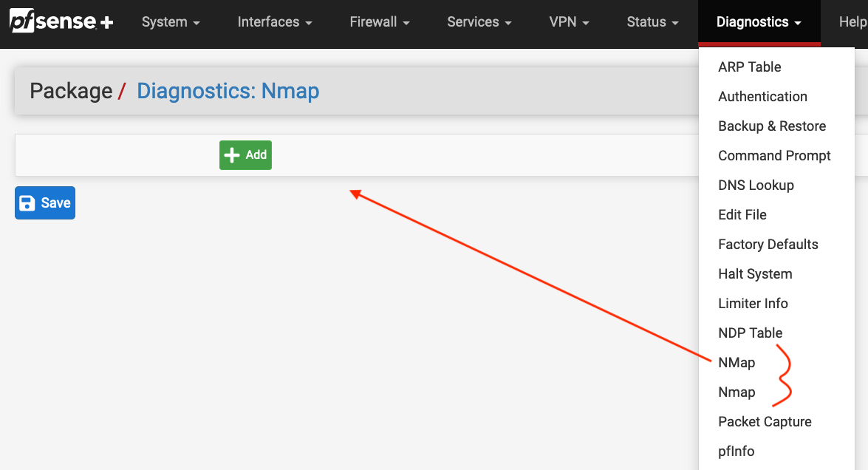
Task: Open the Interfaces dropdown menu
Action: (275, 22)
